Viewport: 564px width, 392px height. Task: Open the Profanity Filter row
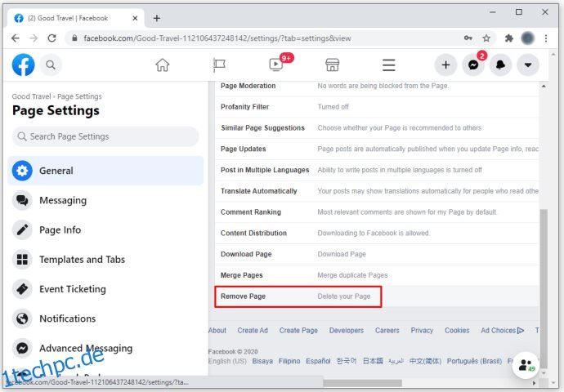377,107
